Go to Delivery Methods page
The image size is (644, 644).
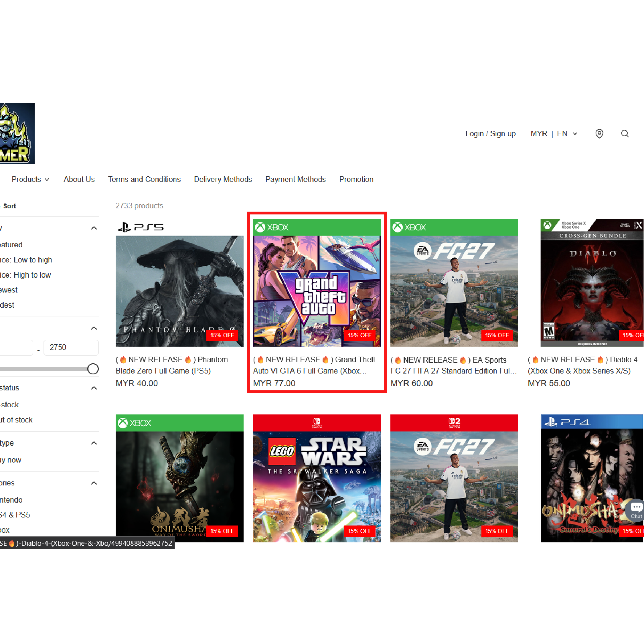point(223,179)
